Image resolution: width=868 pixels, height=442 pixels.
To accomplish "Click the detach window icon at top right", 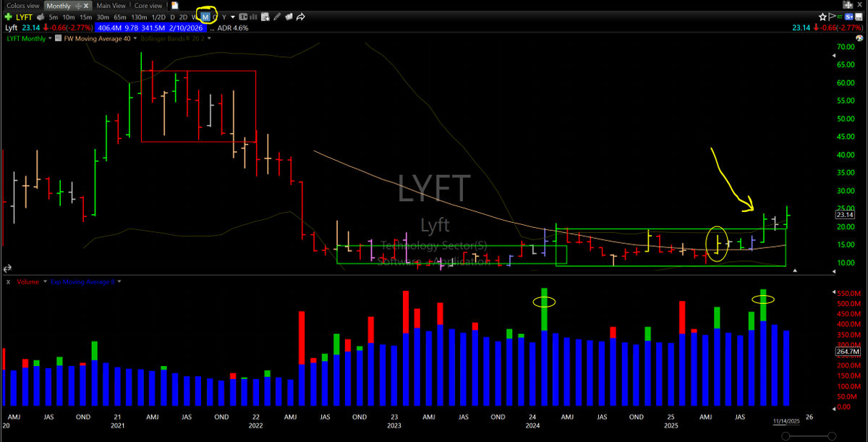I will (848, 4).
